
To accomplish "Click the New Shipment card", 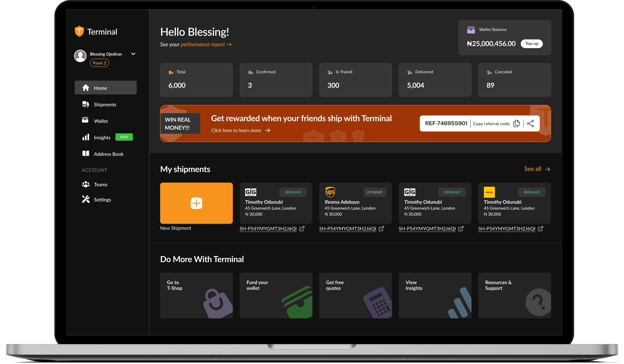I will click(196, 203).
